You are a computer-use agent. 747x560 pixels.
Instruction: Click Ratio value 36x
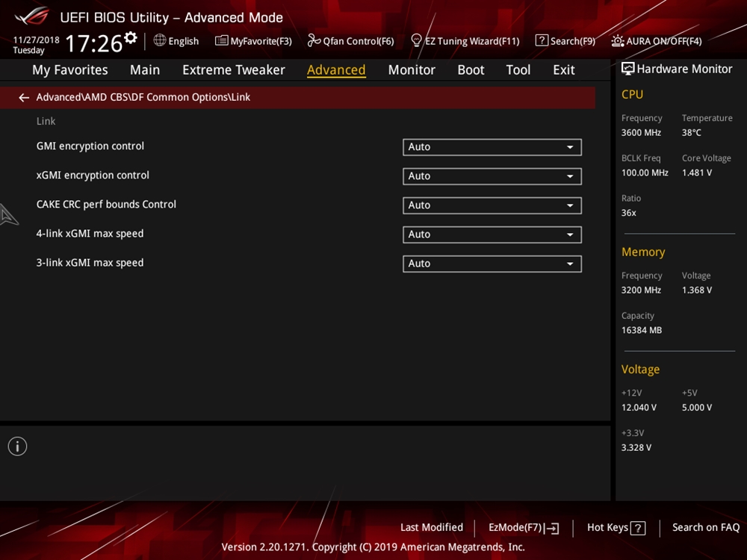click(628, 213)
